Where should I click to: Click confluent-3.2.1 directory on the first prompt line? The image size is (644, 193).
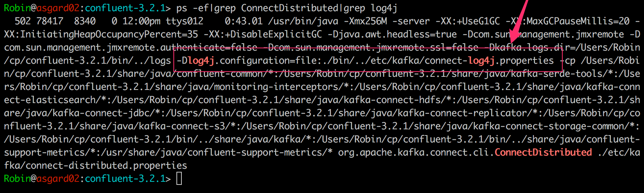click(125, 8)
